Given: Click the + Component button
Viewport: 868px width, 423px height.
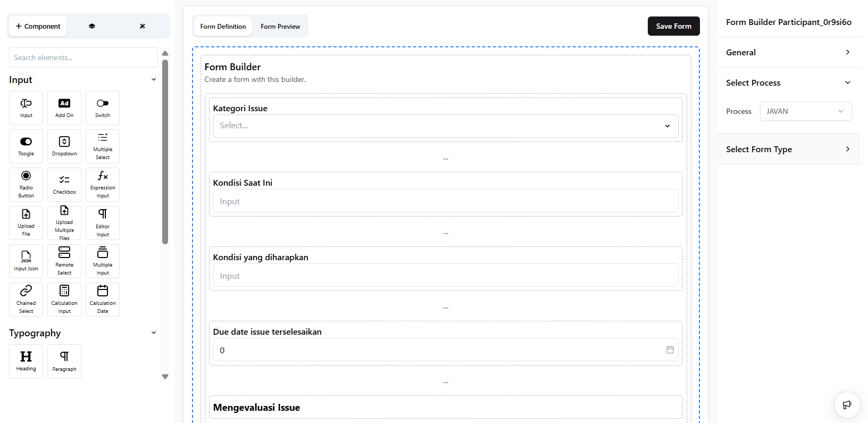Looking at the screenshot, I should tap(38, 26).
